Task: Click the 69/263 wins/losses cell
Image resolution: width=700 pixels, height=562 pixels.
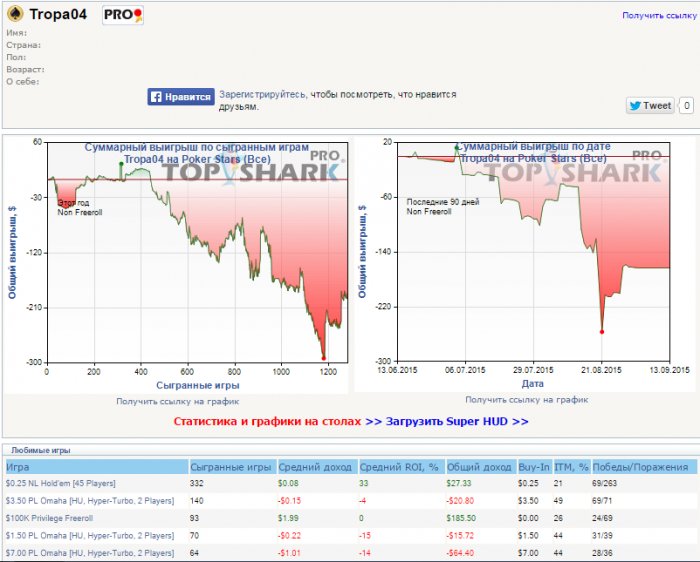Action: coord(605,483)
